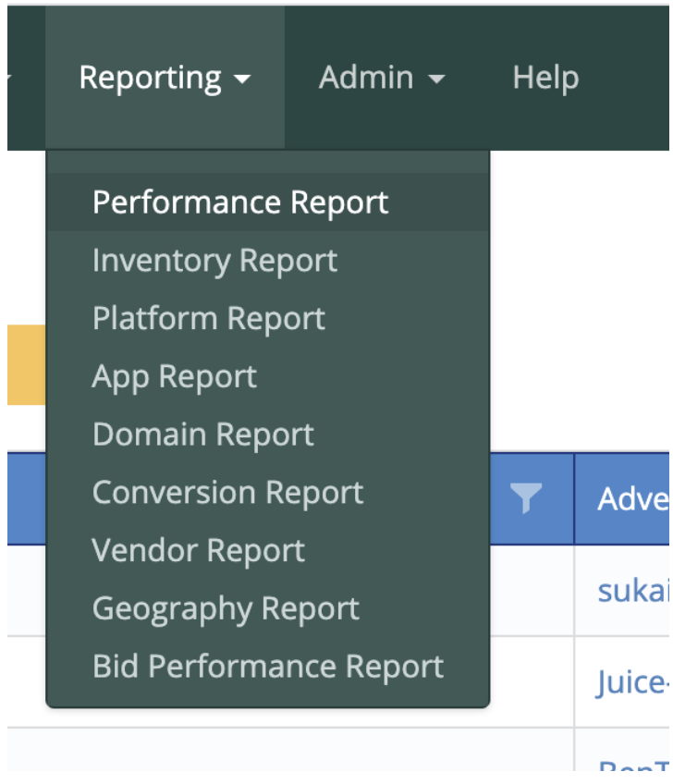Click the filter funnel icon in table header

pyautogui.click(x=525, y=499)
